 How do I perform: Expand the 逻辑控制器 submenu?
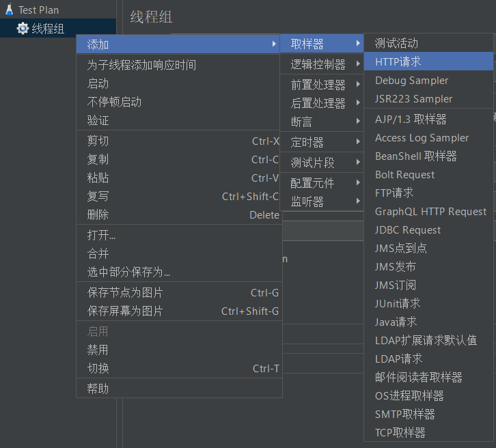coord(318,64)
